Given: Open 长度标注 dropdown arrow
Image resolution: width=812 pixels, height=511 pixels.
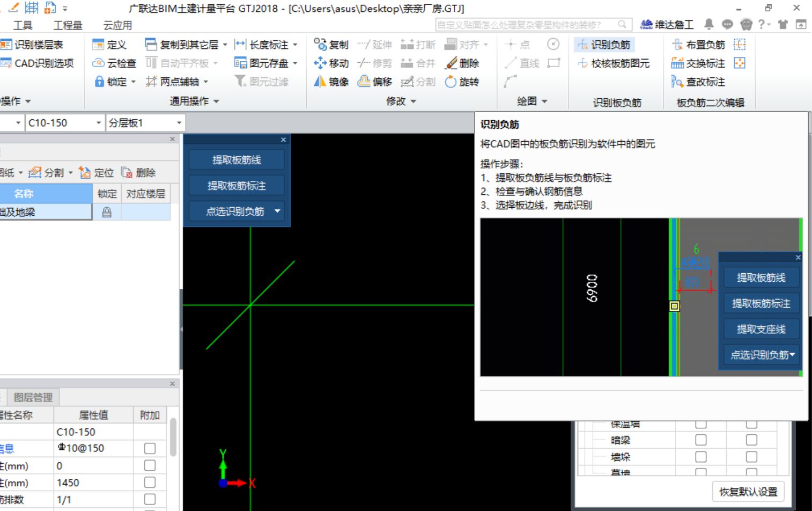Looking at the screenshot, I should pos(295,45).
